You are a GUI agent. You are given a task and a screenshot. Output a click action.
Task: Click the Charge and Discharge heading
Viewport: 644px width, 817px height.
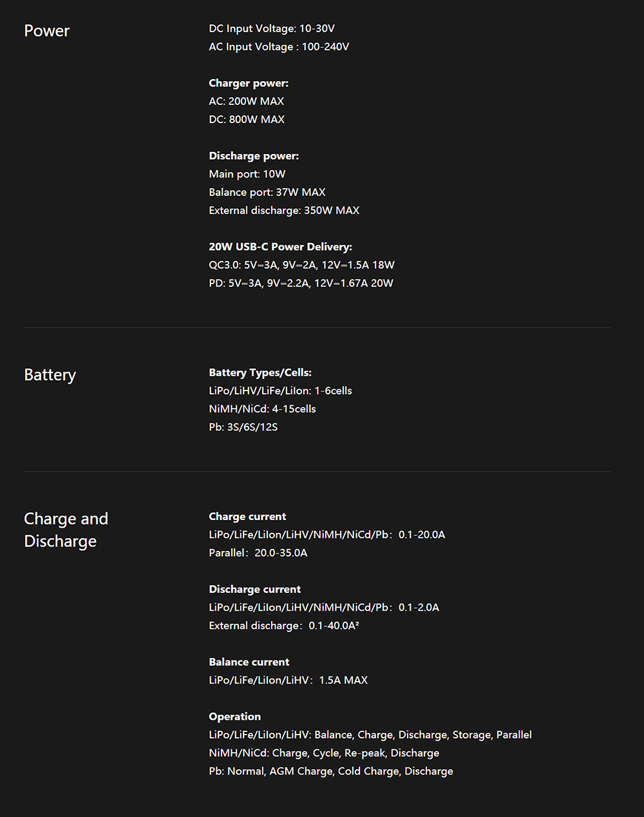click(x=66, y=530)
